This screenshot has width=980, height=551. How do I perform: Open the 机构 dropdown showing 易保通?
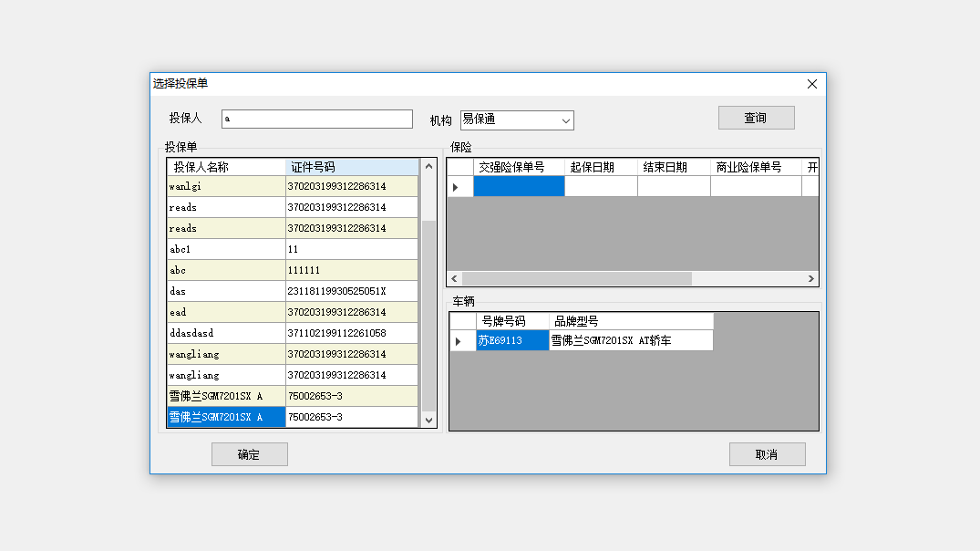tap(517, 120)
